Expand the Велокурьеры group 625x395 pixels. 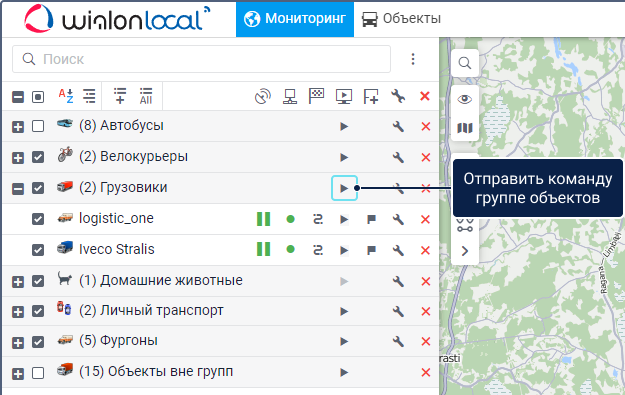(18, 157)
